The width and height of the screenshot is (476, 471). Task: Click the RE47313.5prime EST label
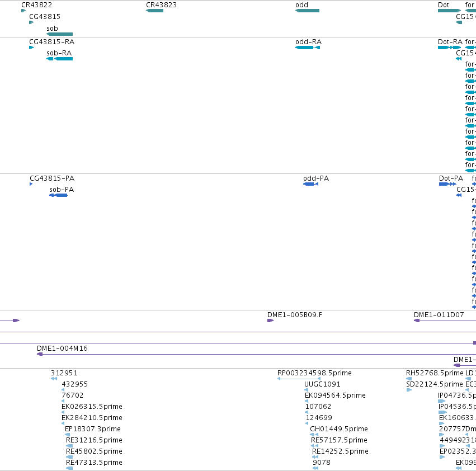[x=94, y=463]
